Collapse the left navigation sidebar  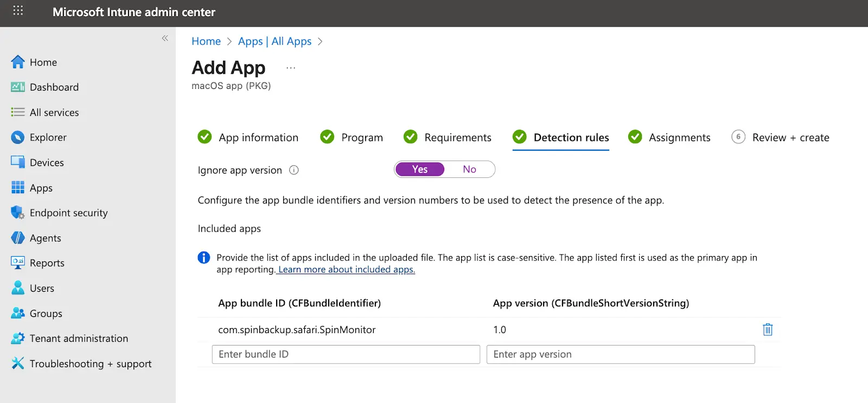coord(165,38)
